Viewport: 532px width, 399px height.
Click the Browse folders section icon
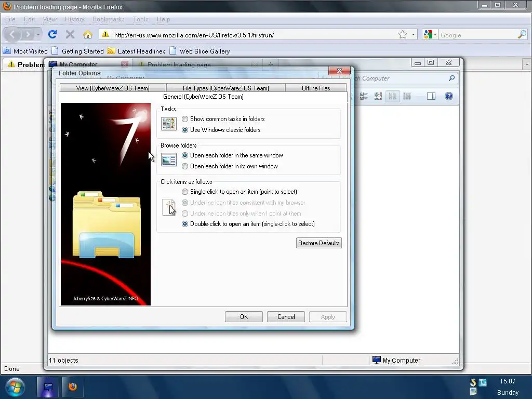click(x=169, y=160)
